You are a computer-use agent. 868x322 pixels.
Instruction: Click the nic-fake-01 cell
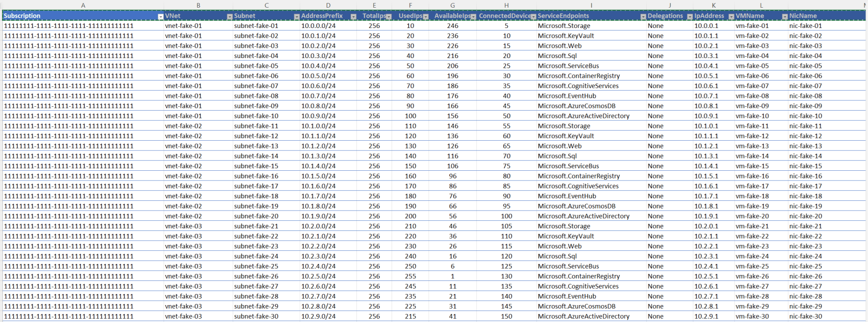pyautogui.click(x=805, y=26)
